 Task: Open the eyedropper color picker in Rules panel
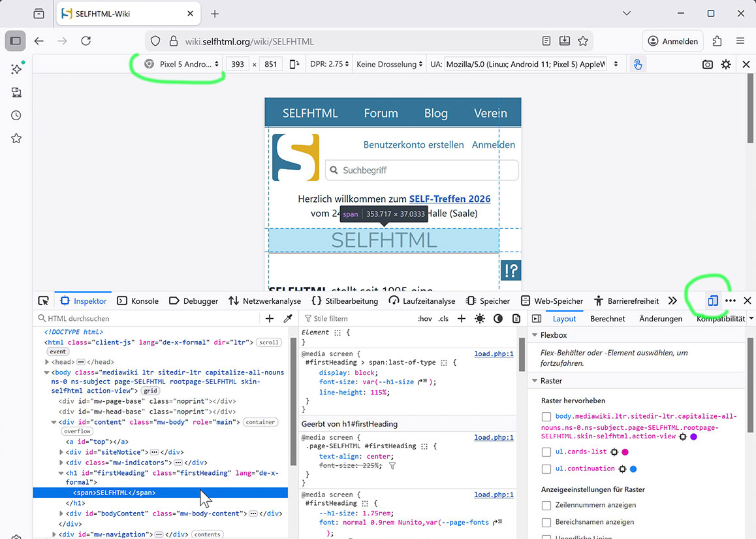pyautogui.click(x=287, y=318)
